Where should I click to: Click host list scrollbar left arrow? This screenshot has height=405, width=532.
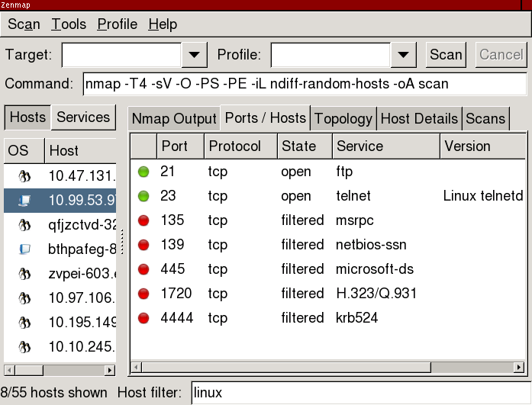coord(9,370)
